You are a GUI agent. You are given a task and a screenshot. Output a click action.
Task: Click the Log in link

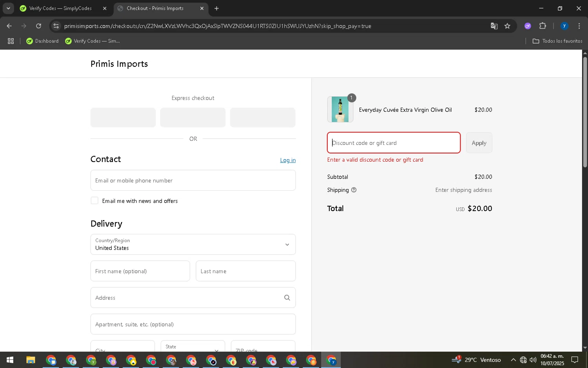coord(288,160)
